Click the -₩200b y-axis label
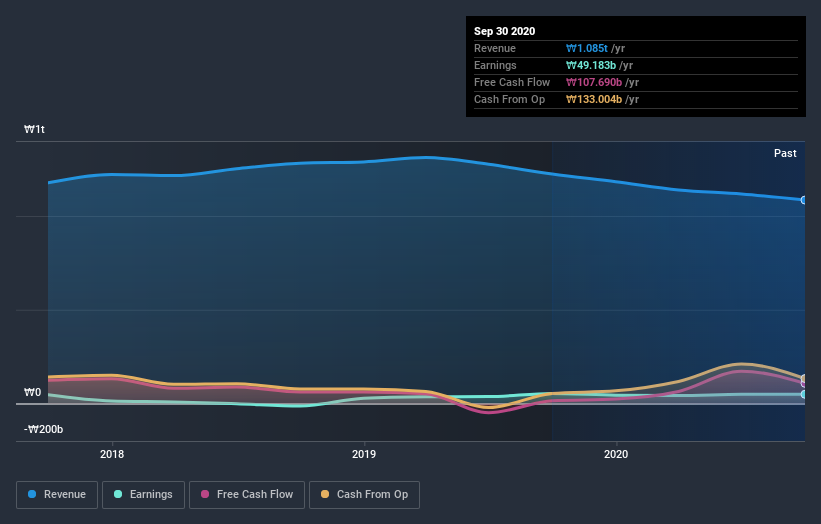Screen dimensions: 821x524 click(43, 429)
